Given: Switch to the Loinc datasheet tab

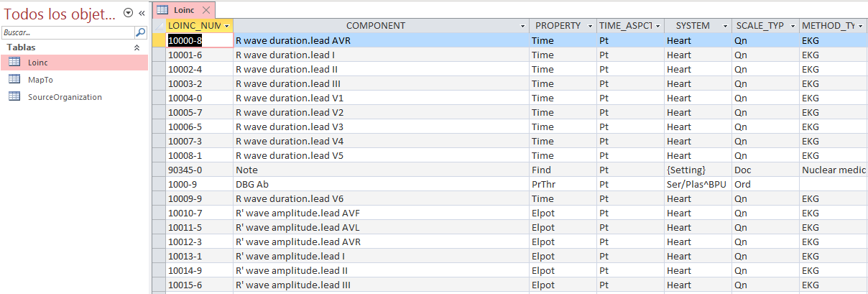Looking at the screenshot, I should pos(180,10).
